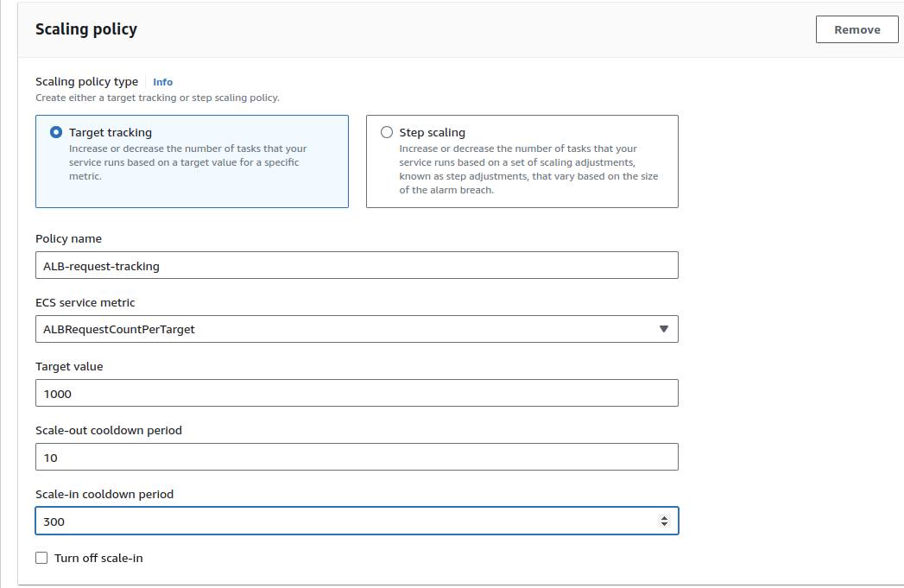
Task: Click the 'Policy name' field label
Action: 68,238
